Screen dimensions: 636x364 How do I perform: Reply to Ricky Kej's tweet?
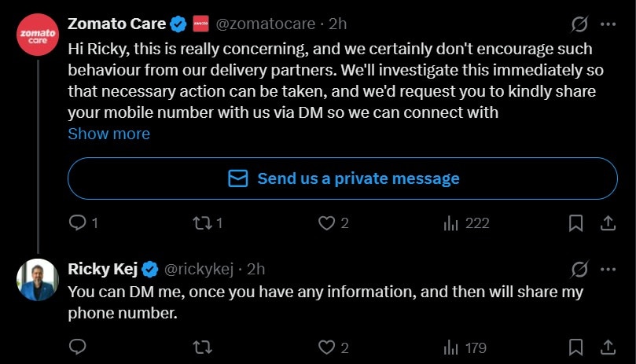coord(77,347)
